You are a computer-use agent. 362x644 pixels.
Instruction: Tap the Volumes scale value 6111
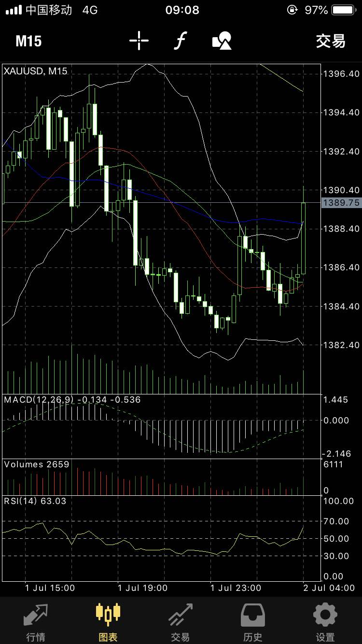[333, 464]
